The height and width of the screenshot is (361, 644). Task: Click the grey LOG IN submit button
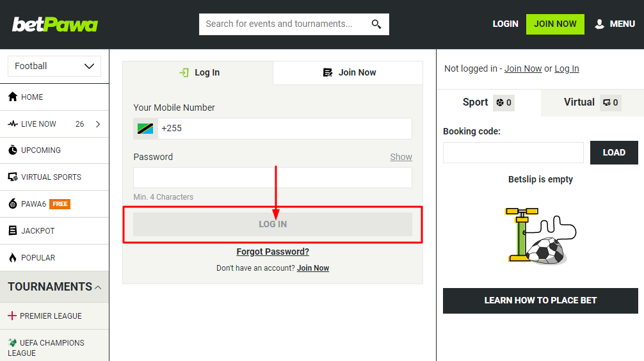tap(272, 224)
